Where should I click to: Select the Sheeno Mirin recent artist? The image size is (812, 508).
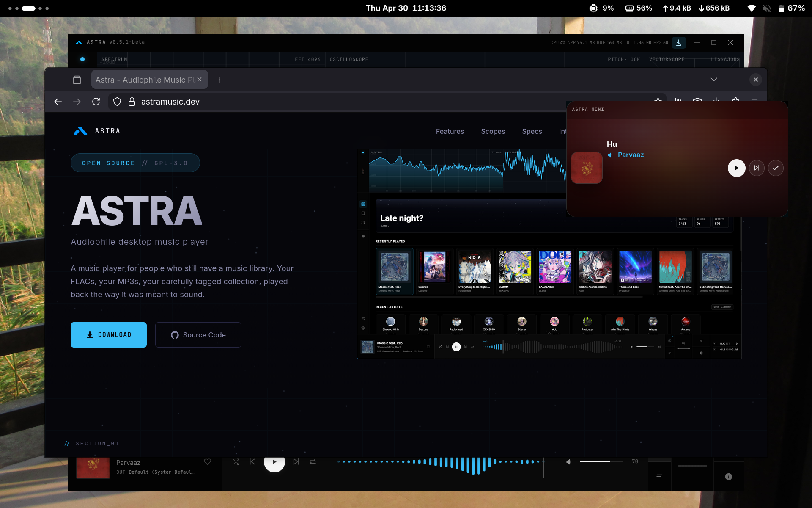(x=391, y=324)
